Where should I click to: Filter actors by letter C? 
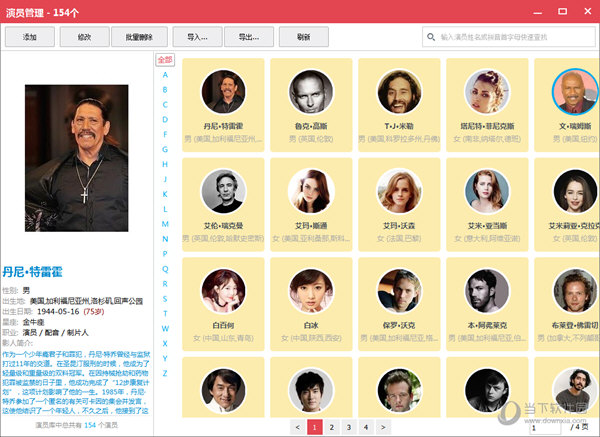point(165,104)
